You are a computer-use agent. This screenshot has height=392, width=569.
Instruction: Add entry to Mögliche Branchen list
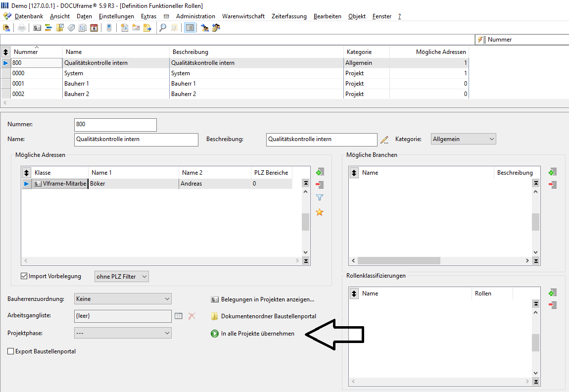click(x=553, y=172)
